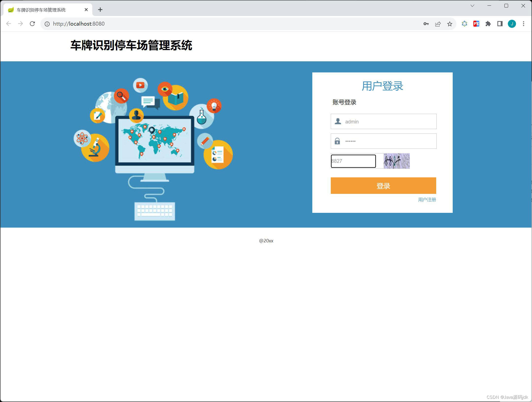
Task: Click the share page icon
Action: click(438, 24)
